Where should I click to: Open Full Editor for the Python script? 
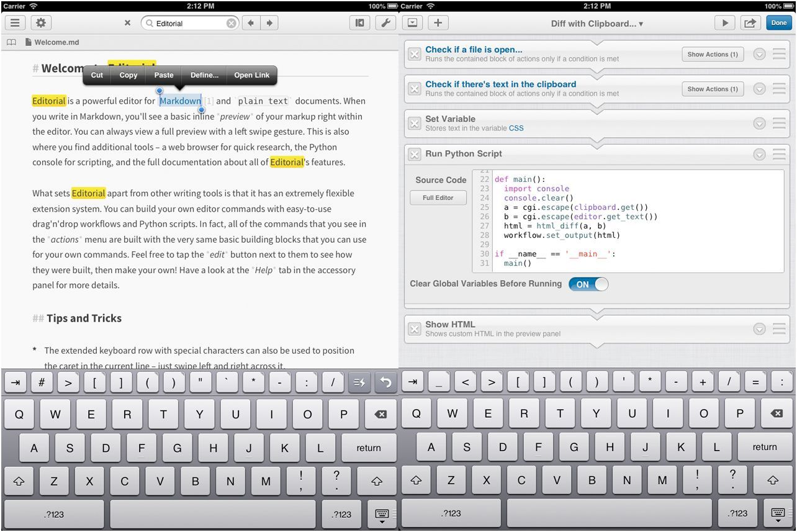point(438,198)
